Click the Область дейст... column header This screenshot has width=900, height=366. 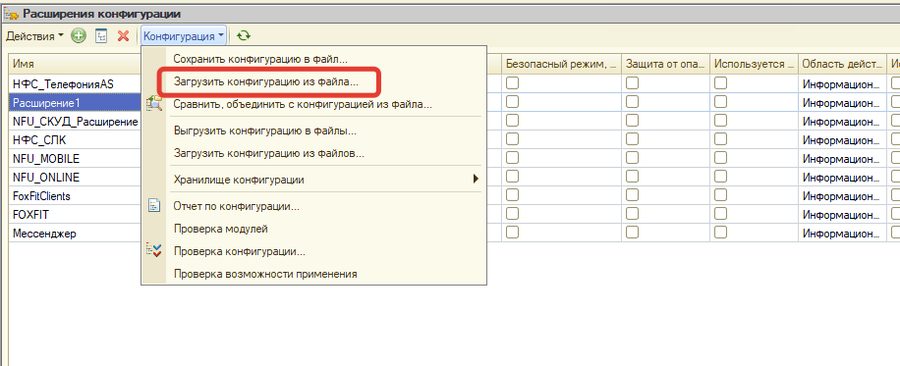pyautogui.click(x=841, y=64)
